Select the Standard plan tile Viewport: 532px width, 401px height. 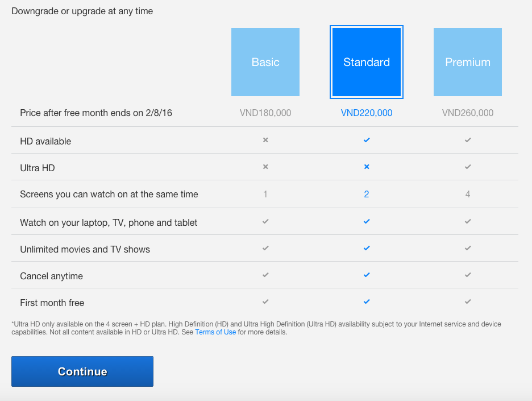point(367,62)
